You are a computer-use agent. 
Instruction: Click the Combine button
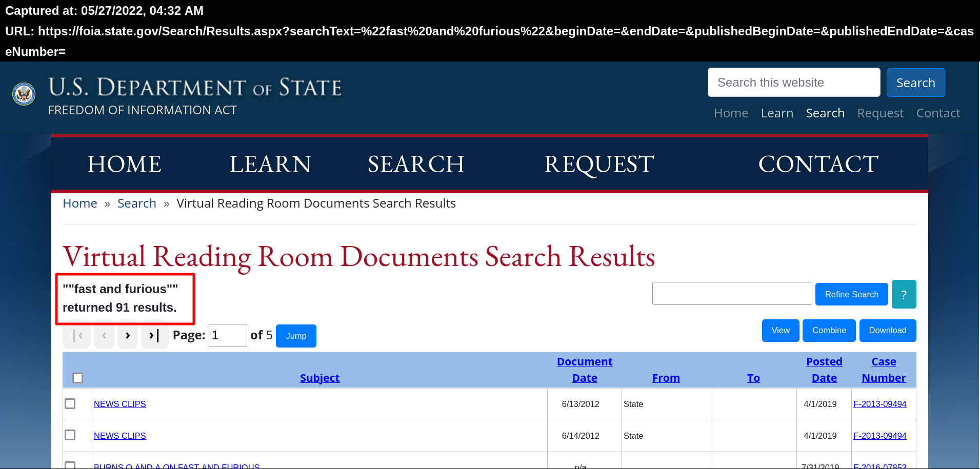[x=829, y=331]
